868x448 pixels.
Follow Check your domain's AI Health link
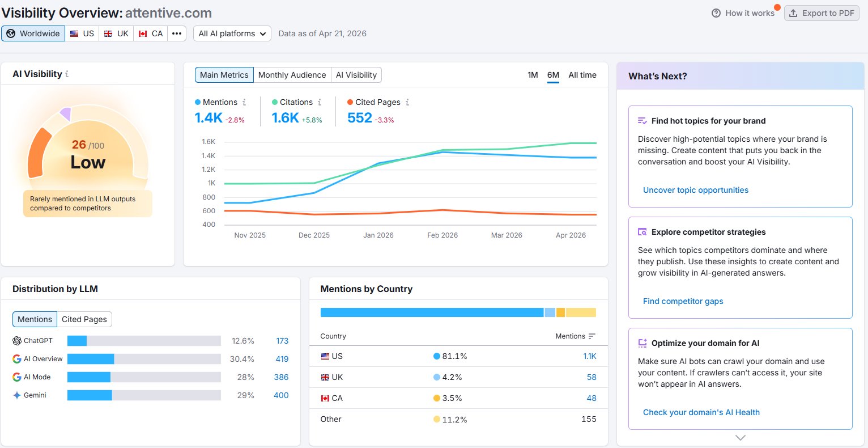click(x=701, y=412)
